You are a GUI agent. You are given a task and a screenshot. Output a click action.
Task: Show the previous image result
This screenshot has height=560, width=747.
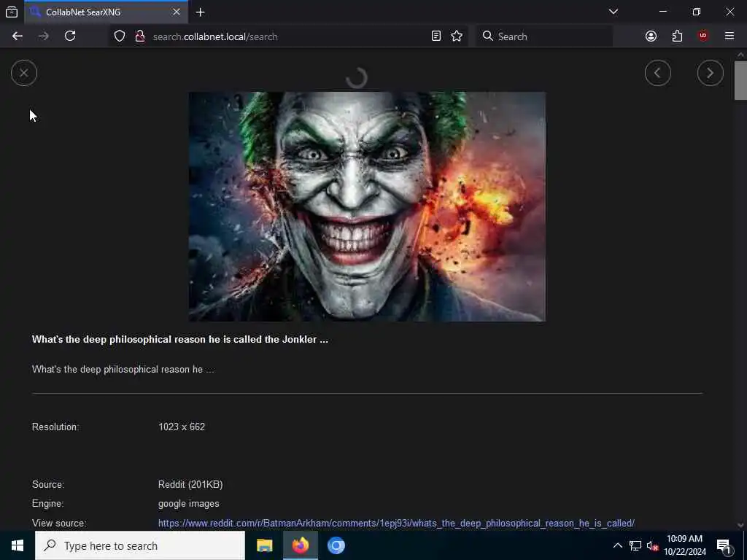pyautogui.click(x=658, y=74)
